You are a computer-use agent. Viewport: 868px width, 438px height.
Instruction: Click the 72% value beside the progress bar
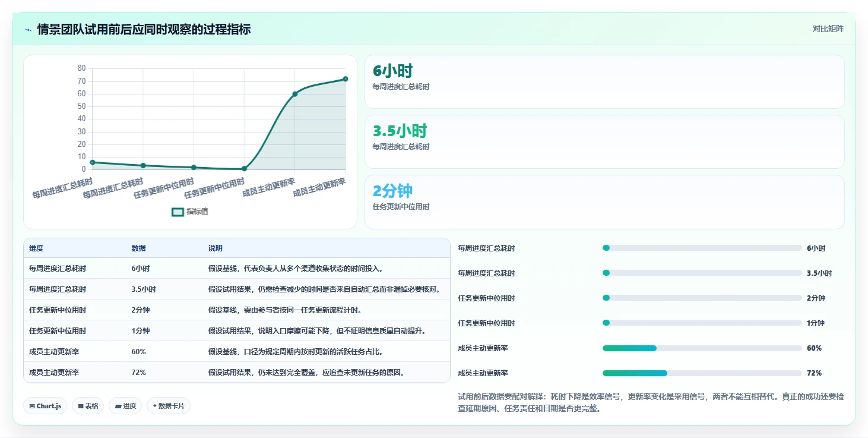point(815,373)
